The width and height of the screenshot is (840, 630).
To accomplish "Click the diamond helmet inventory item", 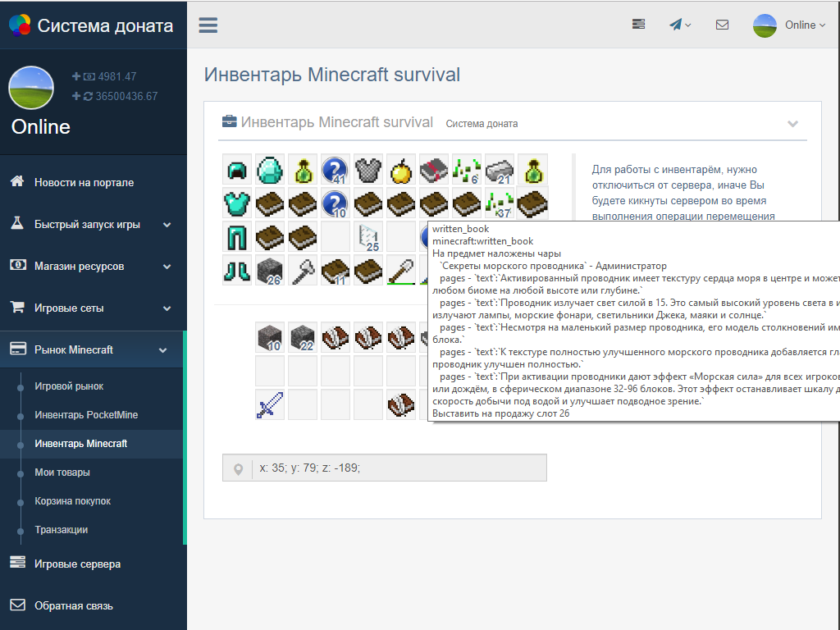I will (237, 170).
